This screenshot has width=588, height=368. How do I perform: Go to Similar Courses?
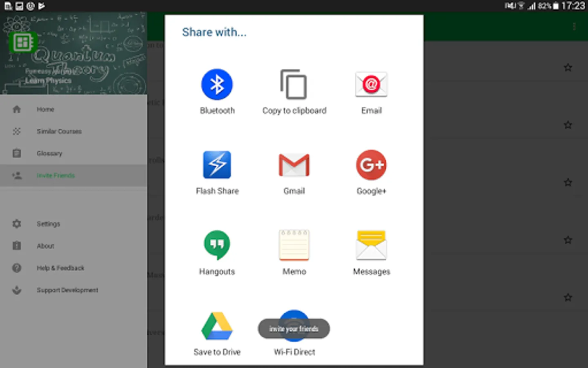pyautogui.click(x=73, y=131)
